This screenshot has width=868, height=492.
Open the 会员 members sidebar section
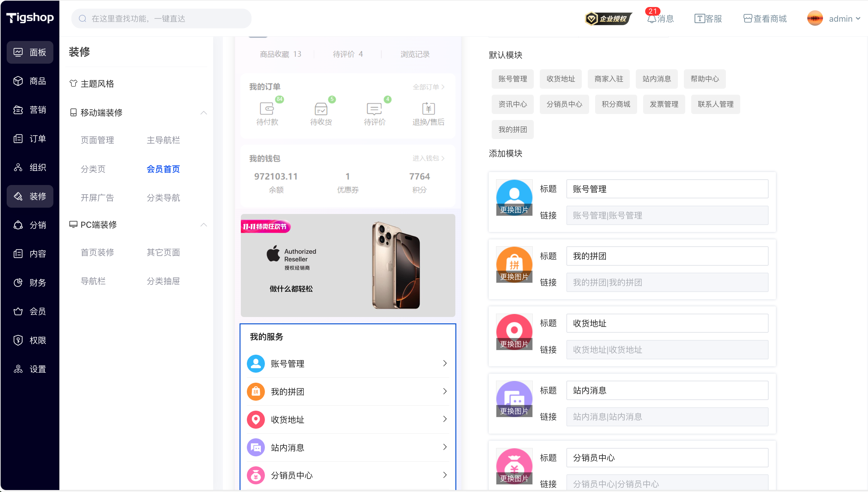[30, 311]
